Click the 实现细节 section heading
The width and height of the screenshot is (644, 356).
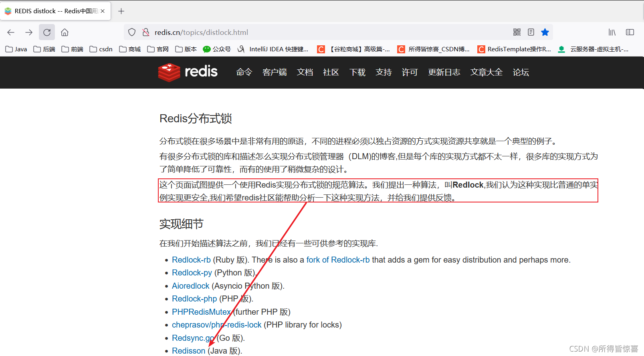pyautogui.click(x=182, y=224)
